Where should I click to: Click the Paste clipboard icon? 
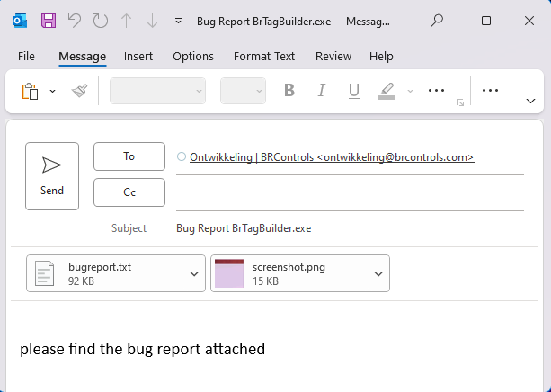pyautogui.click(x=31, y=92)
